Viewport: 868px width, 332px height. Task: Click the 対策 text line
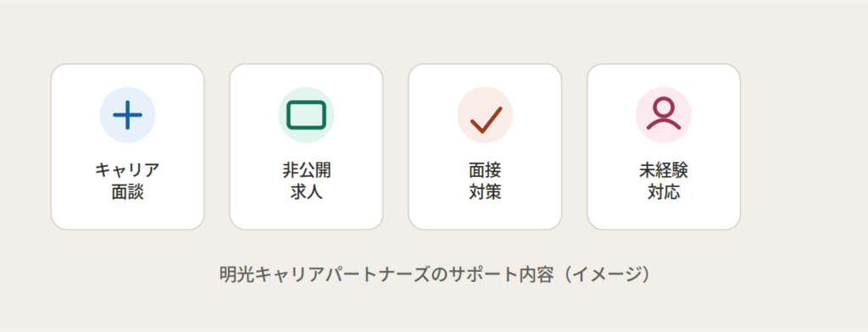pos(485,191)
